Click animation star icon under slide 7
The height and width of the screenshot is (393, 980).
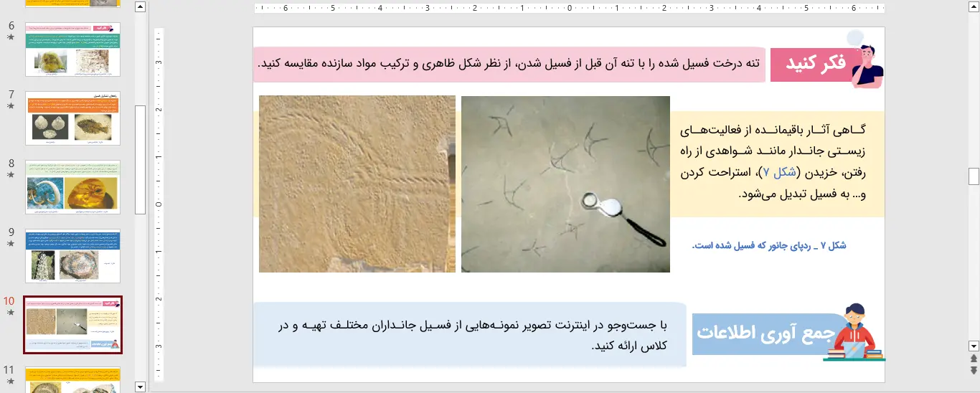[x=11, y=106]
